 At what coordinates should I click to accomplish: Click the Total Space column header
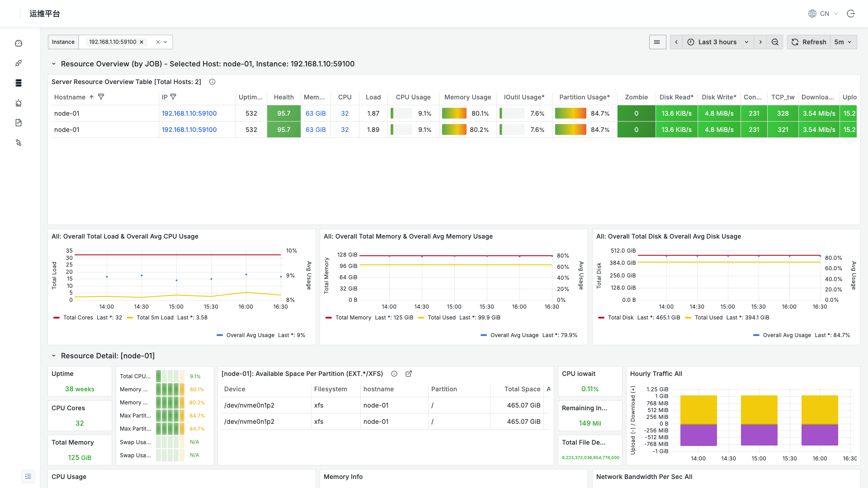[x=523, y=389]
